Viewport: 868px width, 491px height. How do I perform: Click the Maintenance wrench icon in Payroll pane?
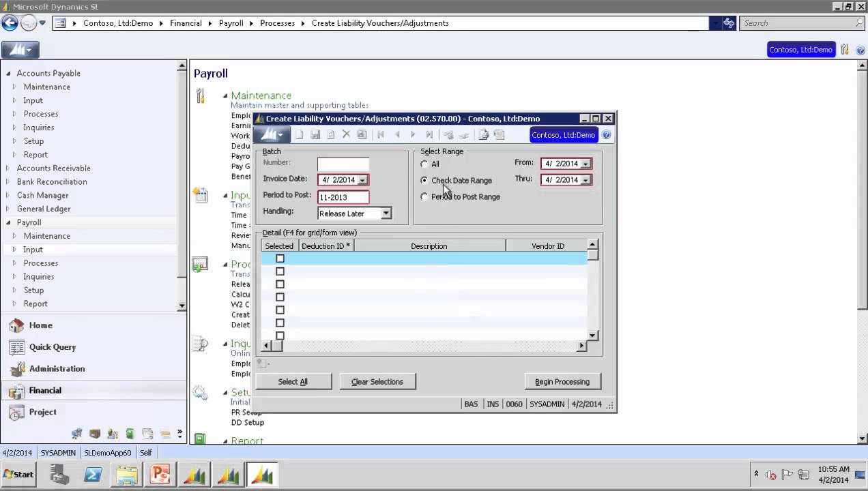pyautogui.click(x=200, y=96)
